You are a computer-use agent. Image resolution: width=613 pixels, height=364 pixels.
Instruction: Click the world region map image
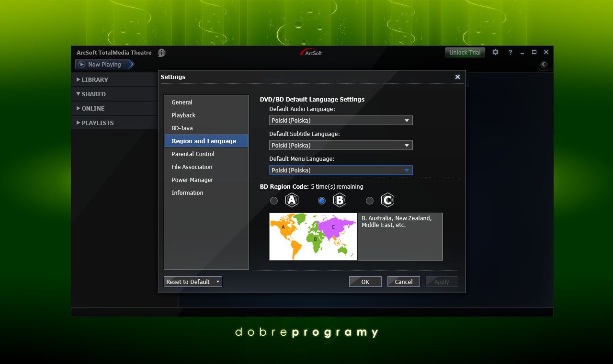313,237
